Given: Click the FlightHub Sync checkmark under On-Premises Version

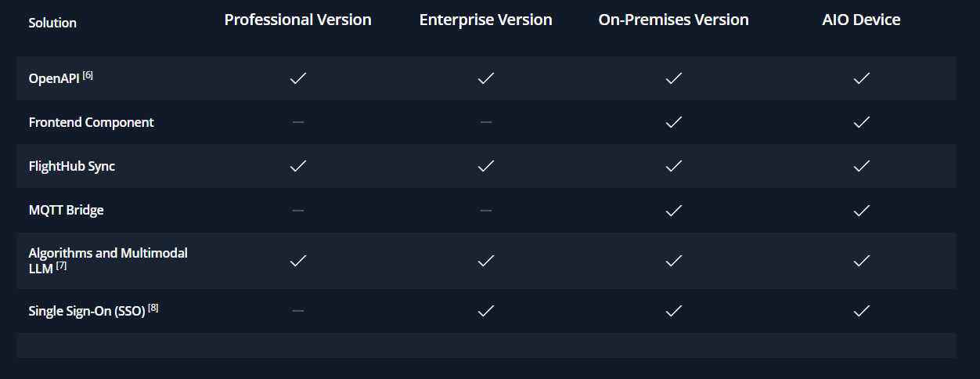Looking at the screenshot, I should [673, 166].
